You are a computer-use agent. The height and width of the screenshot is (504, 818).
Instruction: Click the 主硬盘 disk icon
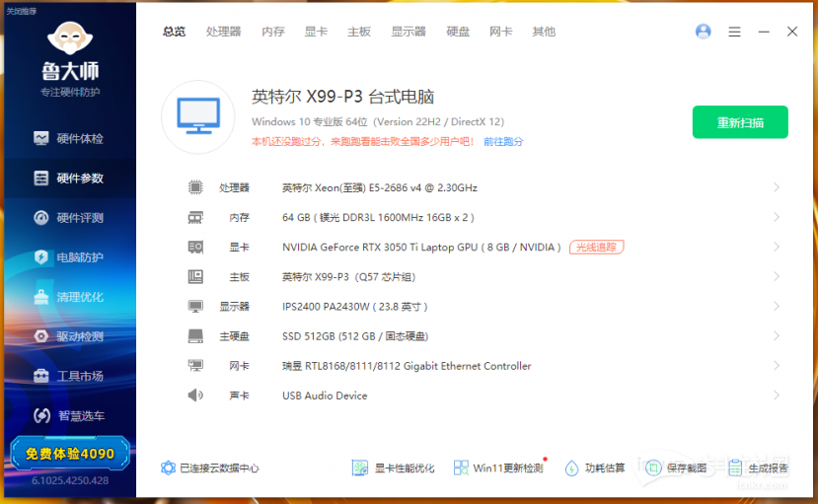tap(195, 336)
